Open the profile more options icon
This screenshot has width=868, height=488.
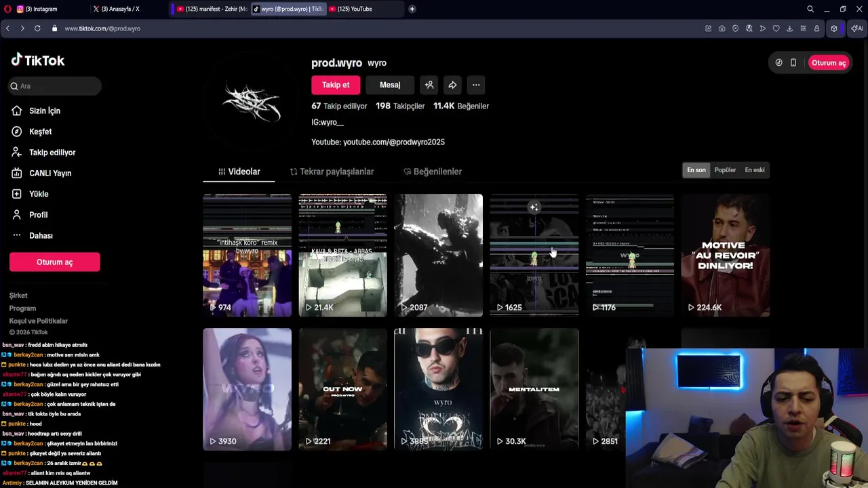[476, 85]
